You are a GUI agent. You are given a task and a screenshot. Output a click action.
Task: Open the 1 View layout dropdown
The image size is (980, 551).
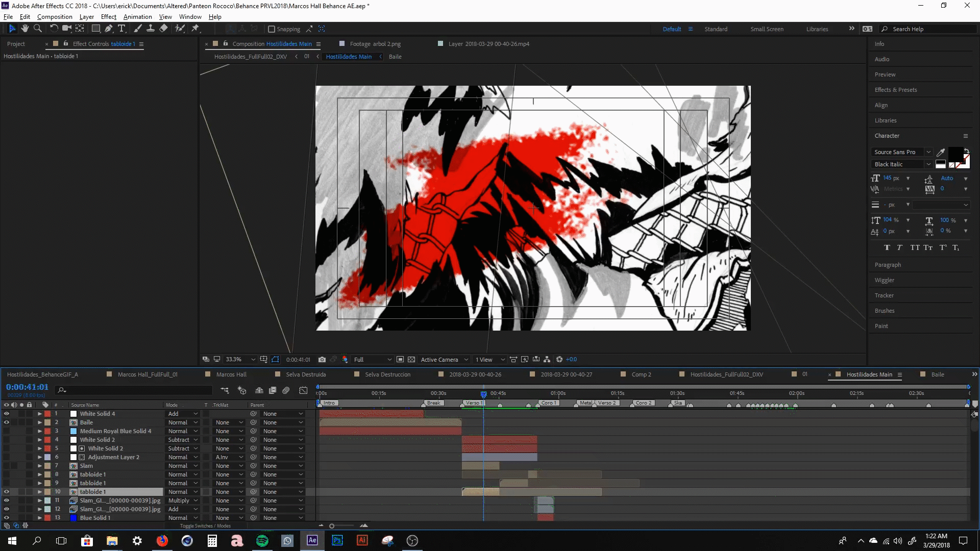(490, 360)
